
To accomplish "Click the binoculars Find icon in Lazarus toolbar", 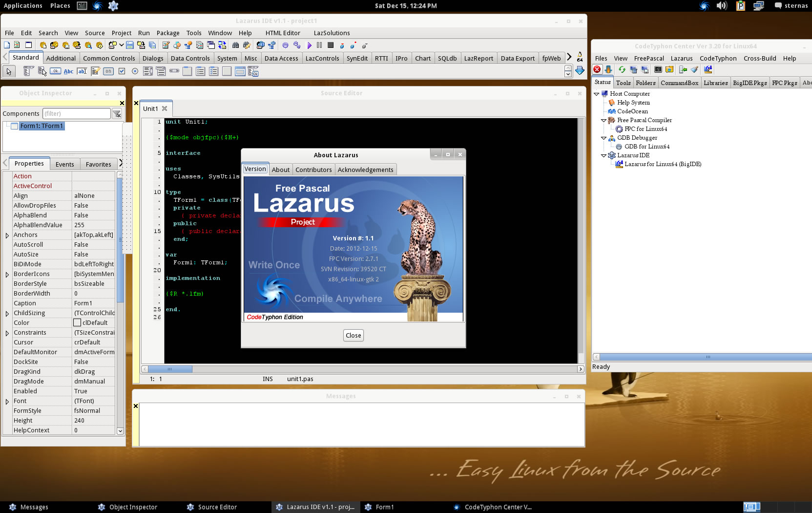I will [235, 45].
